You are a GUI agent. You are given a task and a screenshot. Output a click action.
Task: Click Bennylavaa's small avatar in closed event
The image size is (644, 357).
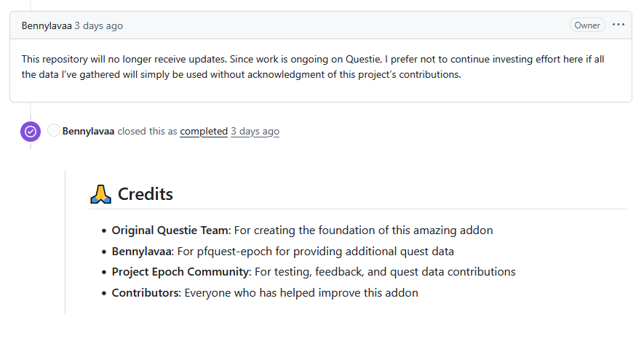tap(53, 131)
